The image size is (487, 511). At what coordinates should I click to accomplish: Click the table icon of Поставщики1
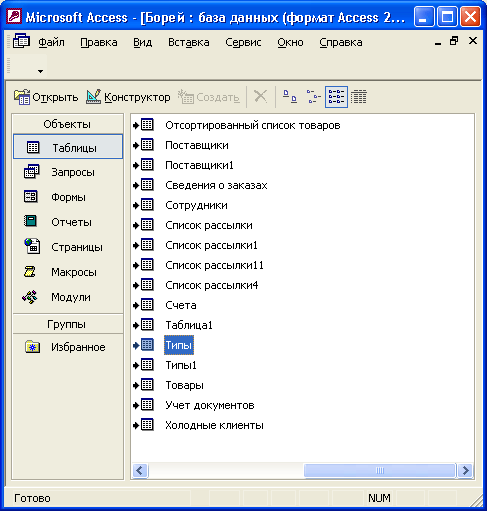(x=147, y=165)
